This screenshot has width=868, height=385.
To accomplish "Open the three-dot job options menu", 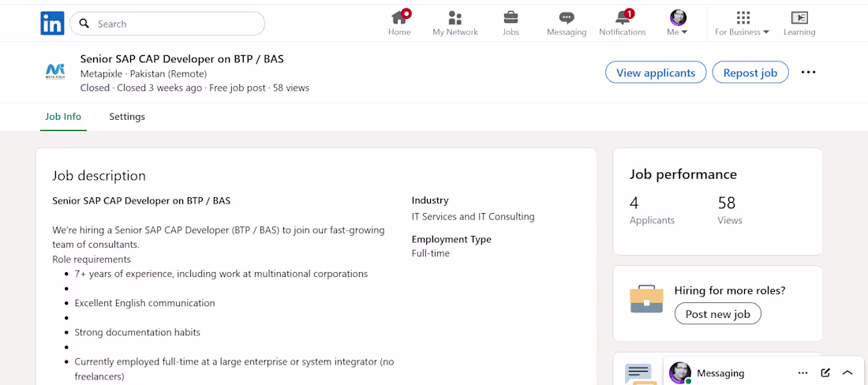I will tap(809, 72).
